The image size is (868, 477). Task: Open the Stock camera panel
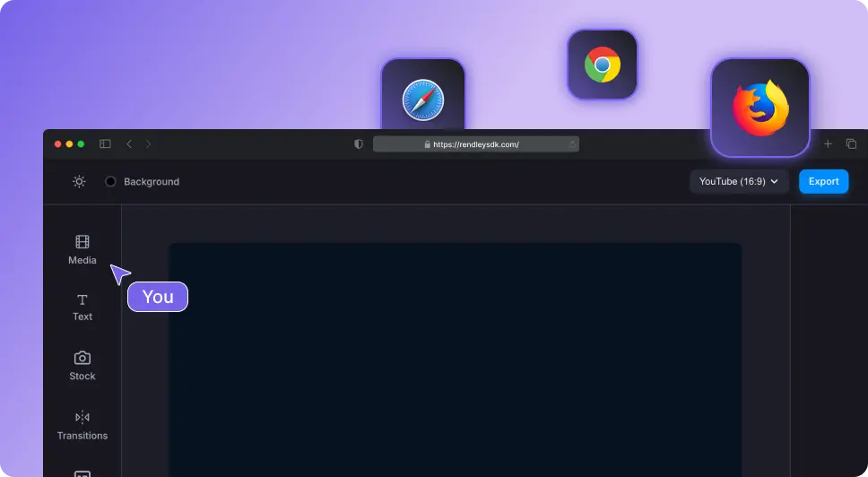[x=82, y=365]
